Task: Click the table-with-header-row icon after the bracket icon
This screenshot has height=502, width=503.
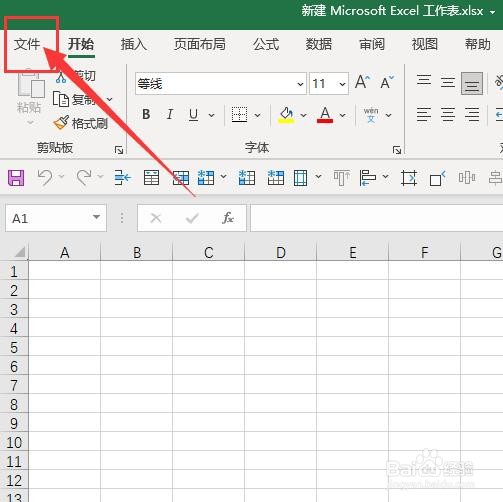Action: pos(151,177)
